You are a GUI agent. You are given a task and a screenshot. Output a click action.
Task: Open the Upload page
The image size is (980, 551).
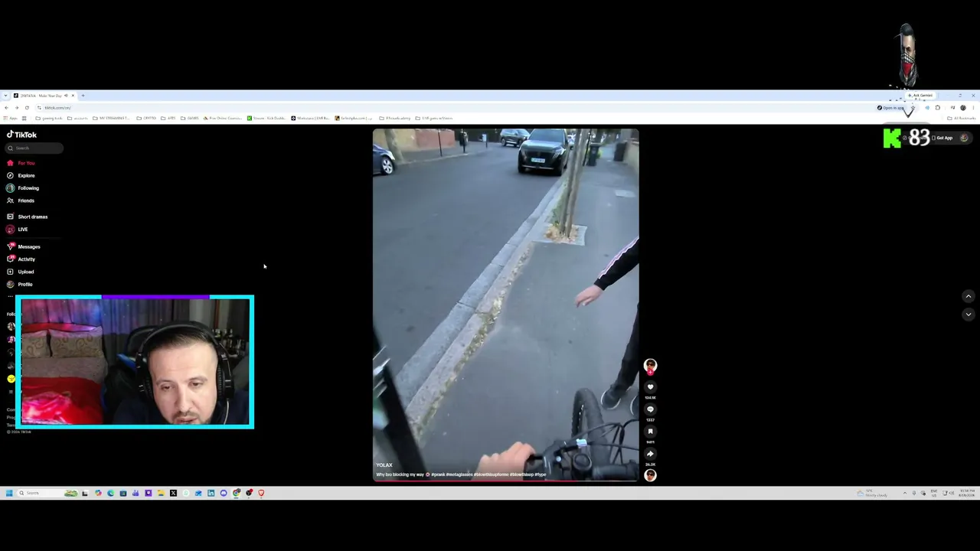[21, 272]
